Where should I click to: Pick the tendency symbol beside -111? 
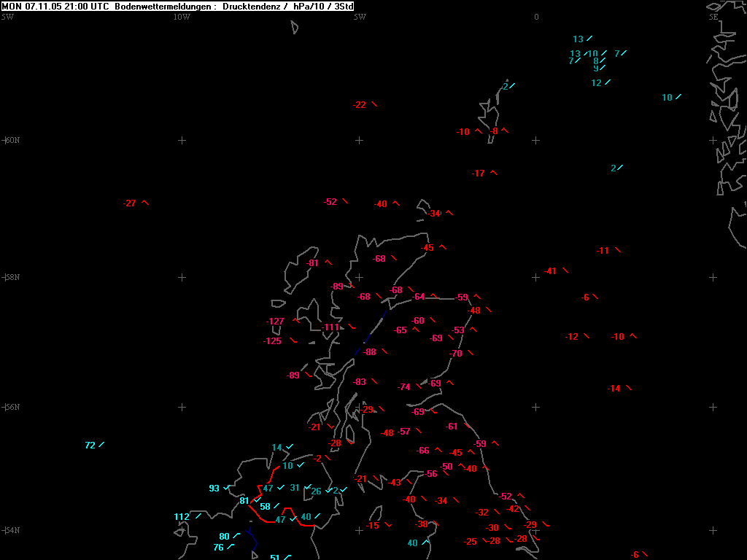[x=352, y=327]
